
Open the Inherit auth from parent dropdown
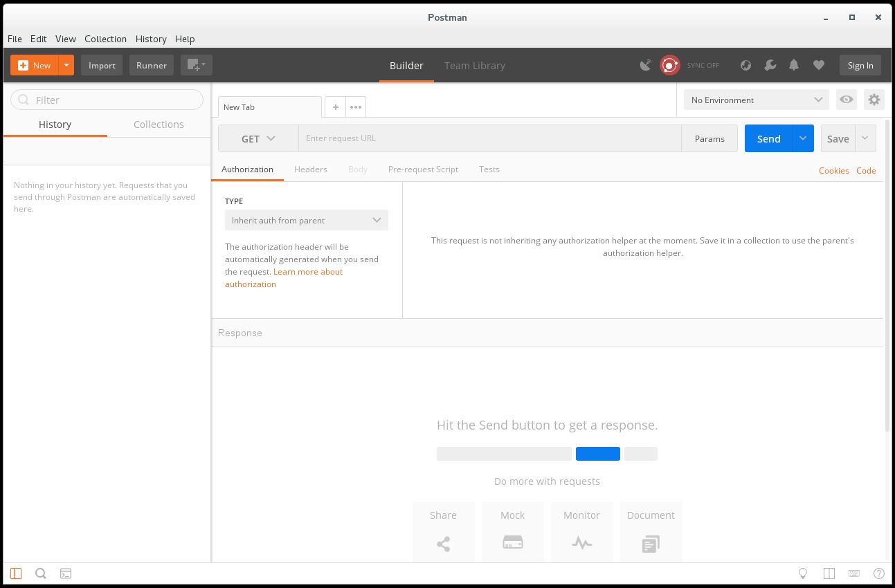coord(306,220)
